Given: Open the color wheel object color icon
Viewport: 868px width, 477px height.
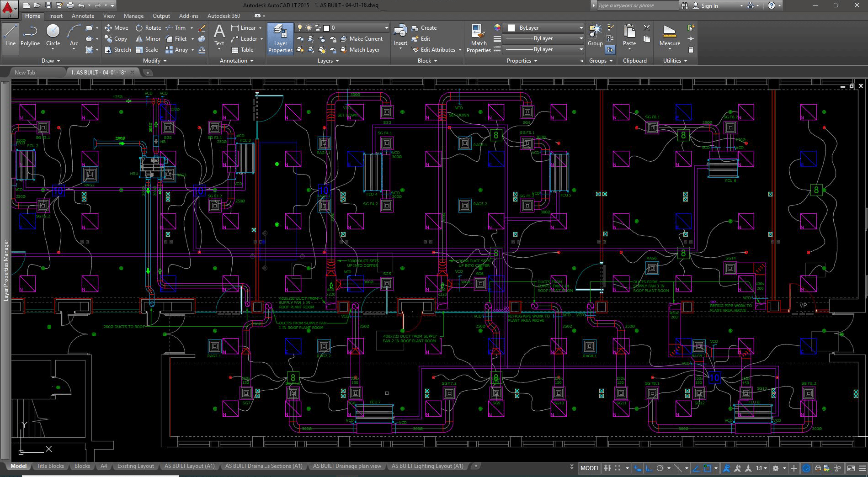Looking at the screenshot, I should (x=497, y=28).
